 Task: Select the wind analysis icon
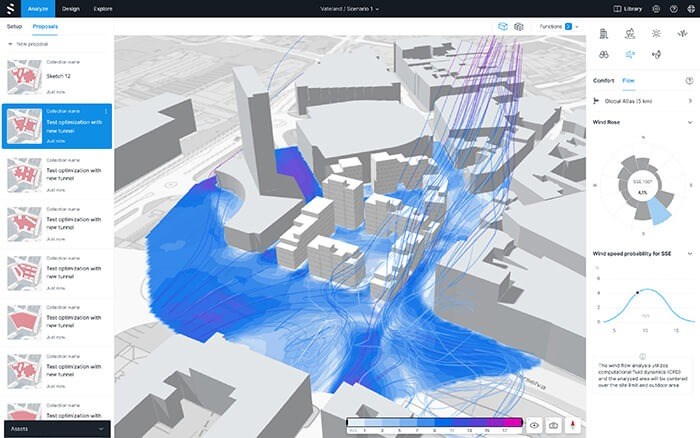(x=630, y=54)
